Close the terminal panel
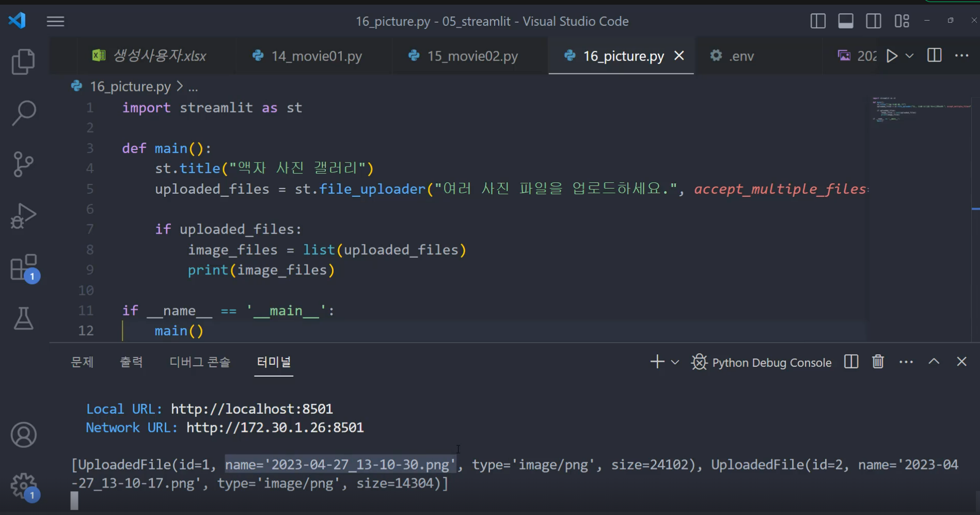This screenshot has width=980, height=515. (x=961, y=362)
